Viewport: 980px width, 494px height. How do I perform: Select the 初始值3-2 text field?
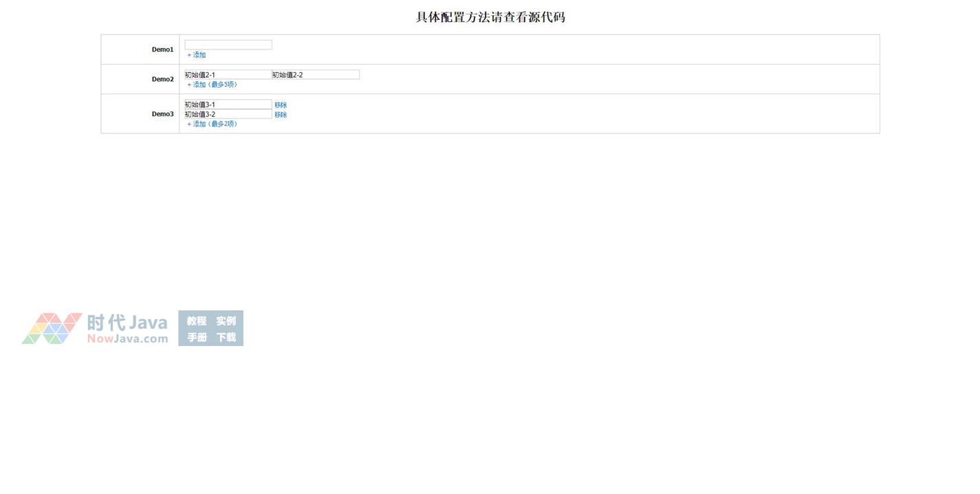click(228, 114)
